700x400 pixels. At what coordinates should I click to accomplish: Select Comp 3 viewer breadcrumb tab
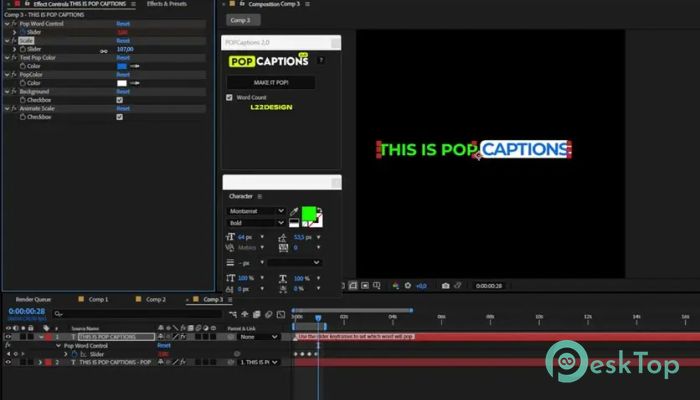pos(244,20)
